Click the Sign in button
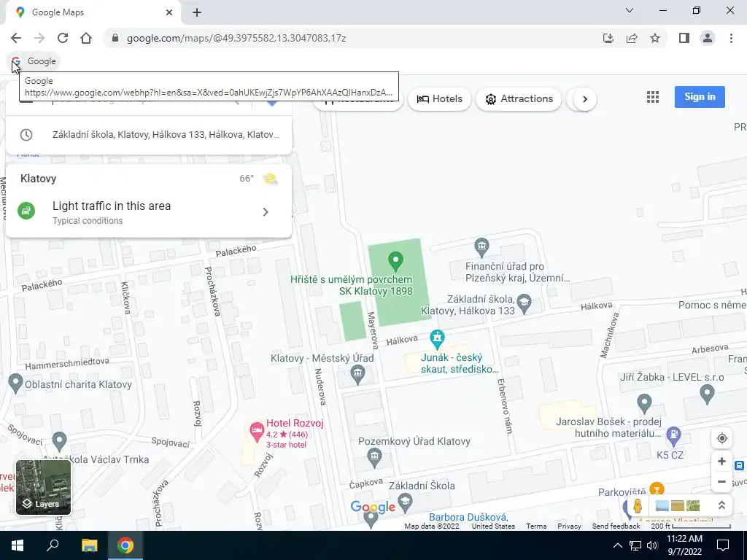Screen dimensions: 747x560 click(700, 97)
